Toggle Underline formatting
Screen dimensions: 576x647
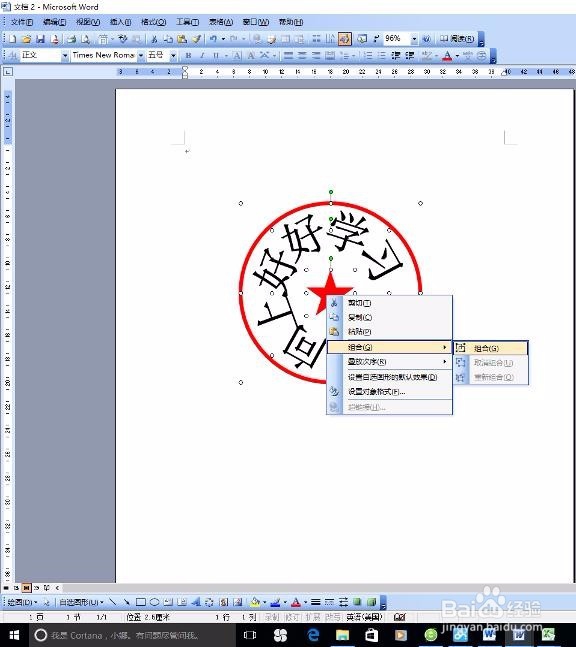tap(216, 55)
